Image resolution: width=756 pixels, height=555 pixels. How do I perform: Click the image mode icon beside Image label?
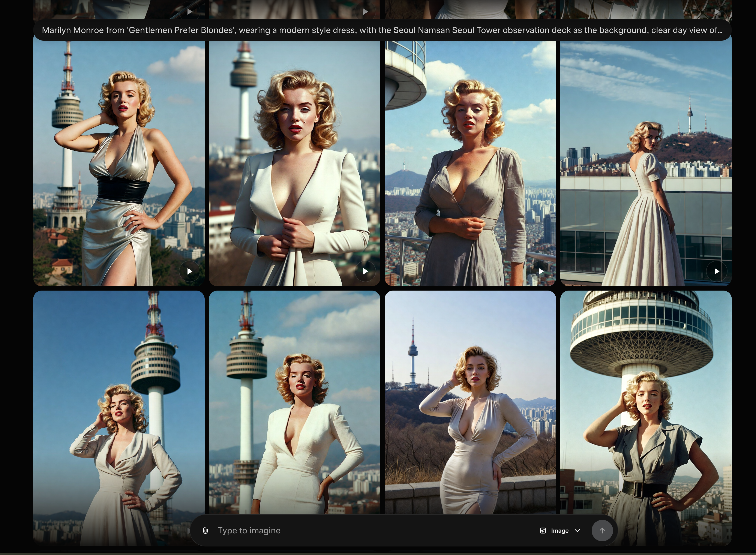[543, 531]
